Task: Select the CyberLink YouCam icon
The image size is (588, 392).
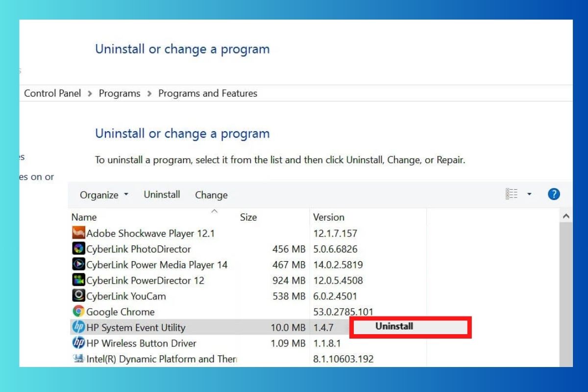Action: coord(78,296)
